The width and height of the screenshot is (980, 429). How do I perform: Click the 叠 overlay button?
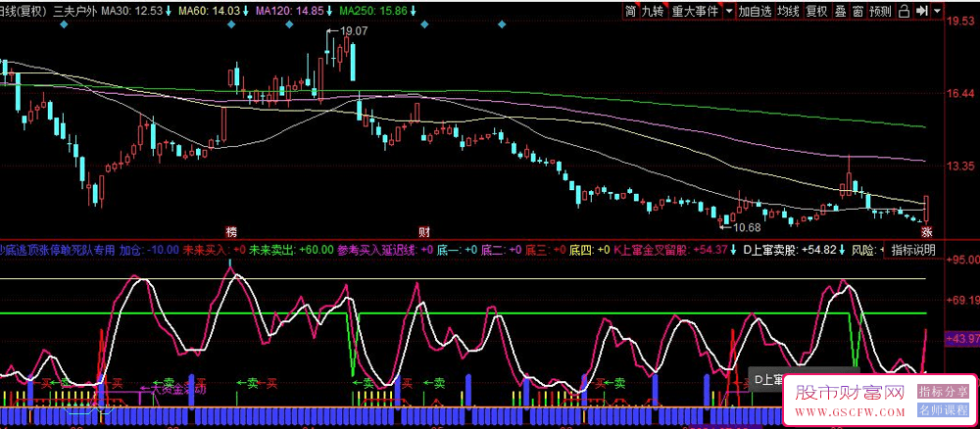point(841,11)
